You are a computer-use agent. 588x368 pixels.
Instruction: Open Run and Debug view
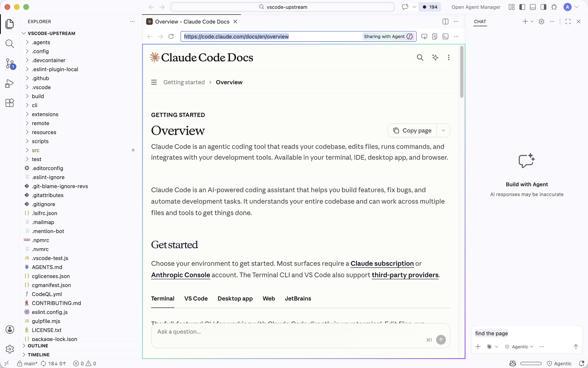10,83
